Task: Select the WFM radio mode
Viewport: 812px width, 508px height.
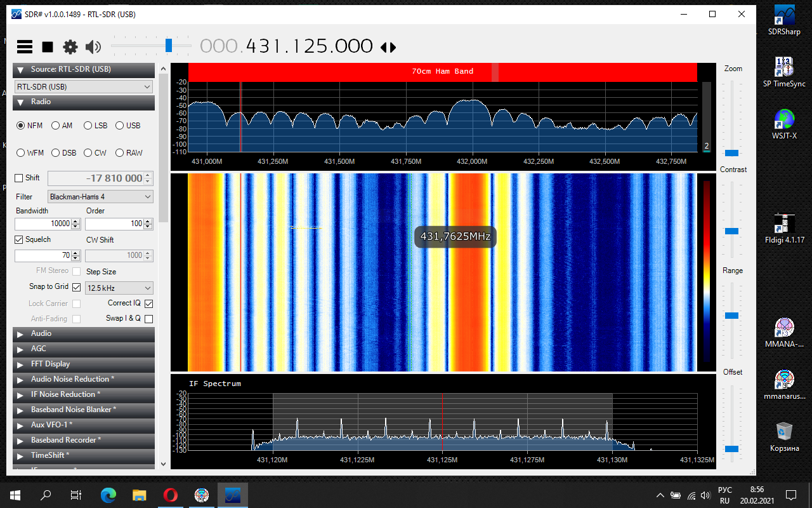Action: (x=21, y=153)
